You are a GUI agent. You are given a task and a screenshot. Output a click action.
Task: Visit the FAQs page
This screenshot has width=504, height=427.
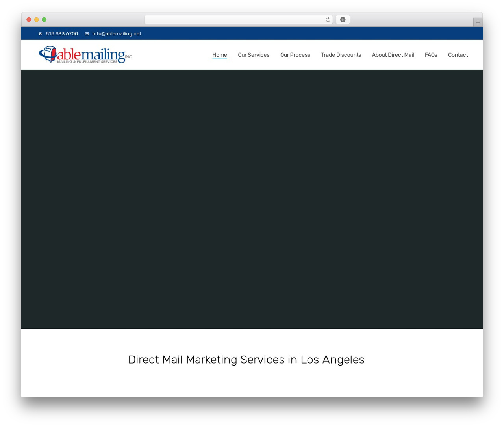click(x=431, y=55)
